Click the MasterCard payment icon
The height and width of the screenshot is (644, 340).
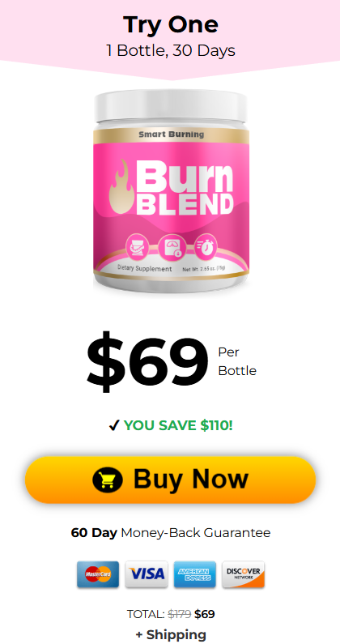[x=98, y=574]
